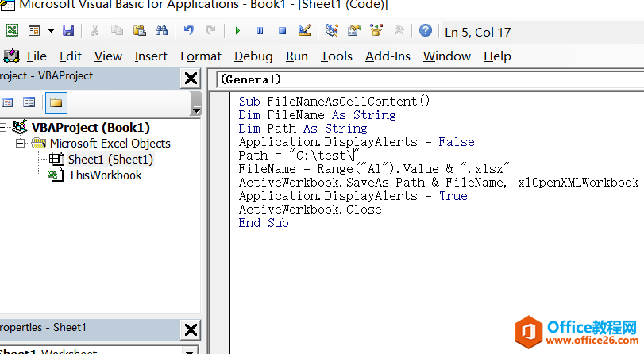Click the View Object button in Project pane
Viewport: 644px width, 354px height.
pos(29,102)
